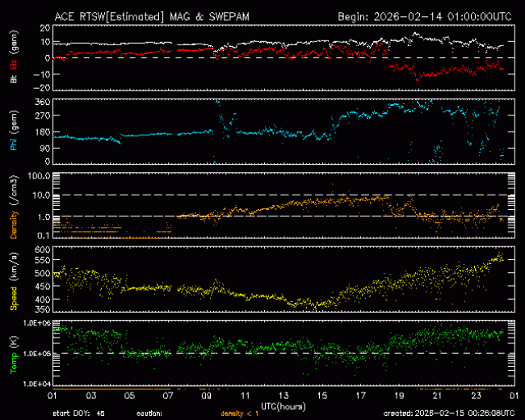Select the red 'Bz' axis label
This screenshot has height=420, width=525.
pyautogui.click(x=14, y=65)
